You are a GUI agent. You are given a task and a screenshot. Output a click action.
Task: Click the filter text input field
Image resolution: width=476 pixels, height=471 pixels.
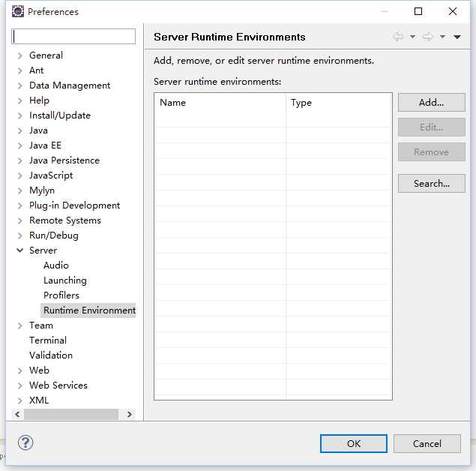click(73, 37)
